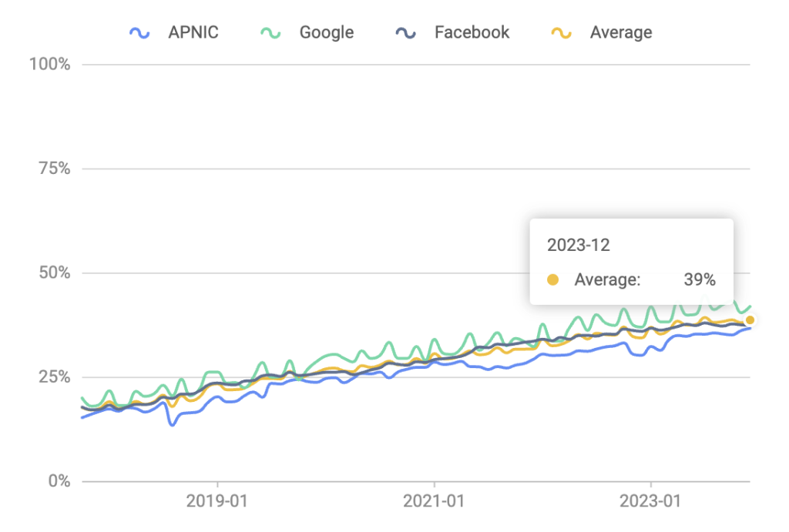
Task: Click the Facebook dark wave legend icon
Action: [405, 32]
